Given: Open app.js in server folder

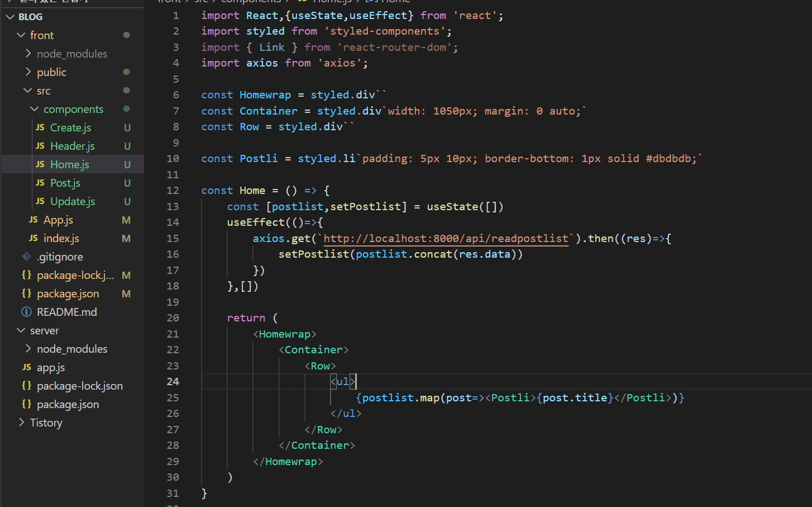Looking at the screenshot, I should pos(51,367).
